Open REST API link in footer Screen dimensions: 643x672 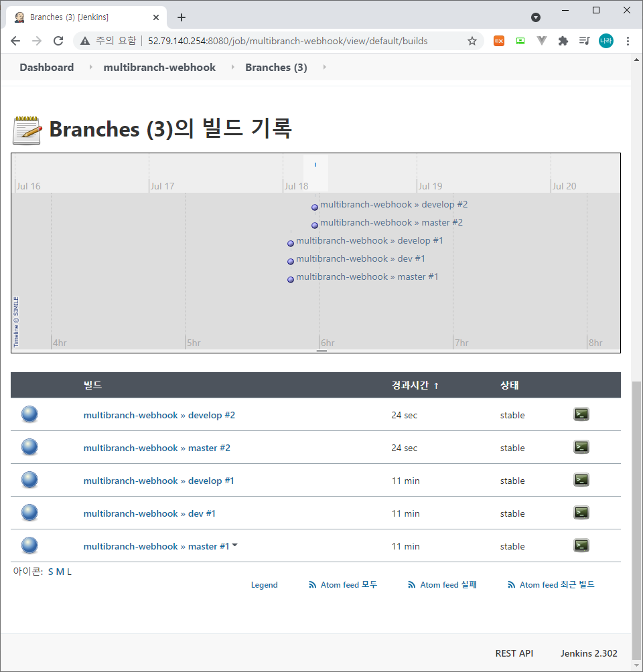(x=514, y=653)
